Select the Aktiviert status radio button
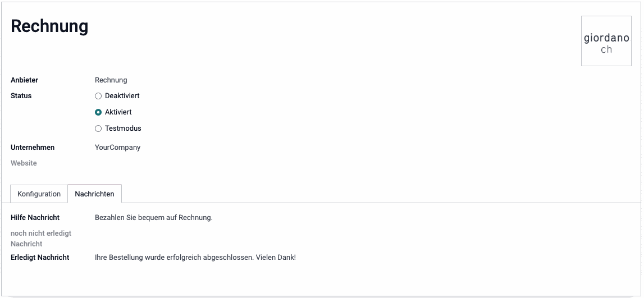 tap(98, 112)
